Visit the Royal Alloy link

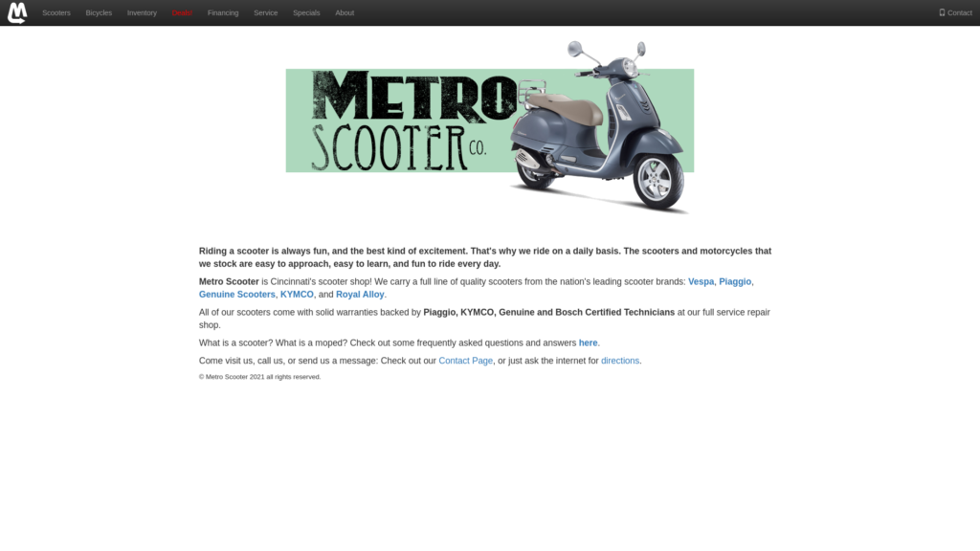tap(360, 295)
